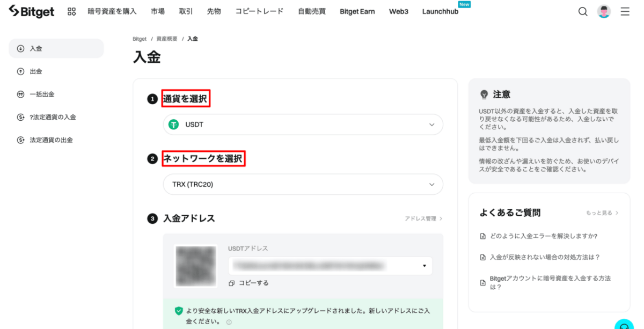Click the 出金 sidebar icon
644x329 pixels.
point(20,71)
